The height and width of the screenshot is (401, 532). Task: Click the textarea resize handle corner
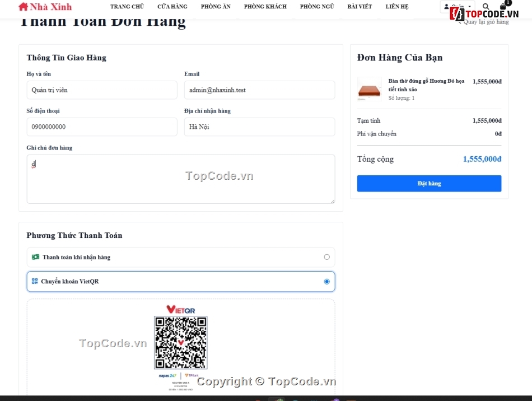click(333, 201)
